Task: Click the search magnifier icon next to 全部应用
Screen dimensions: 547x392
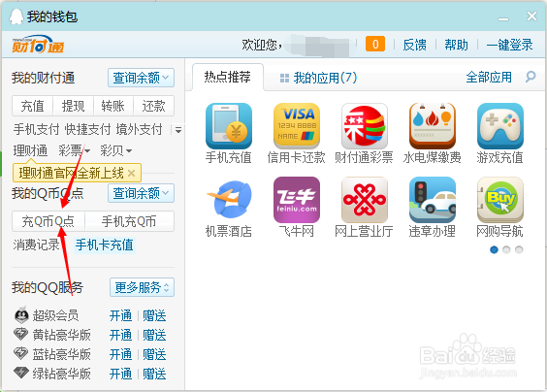Action: click(x=531, y=77)
